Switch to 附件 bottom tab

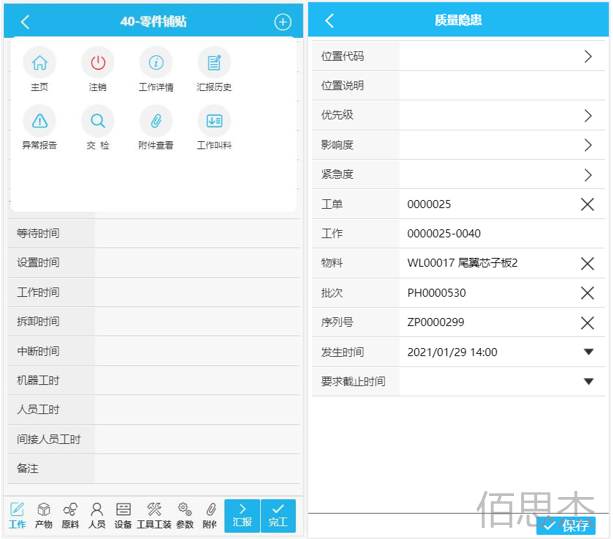(210, 516)
